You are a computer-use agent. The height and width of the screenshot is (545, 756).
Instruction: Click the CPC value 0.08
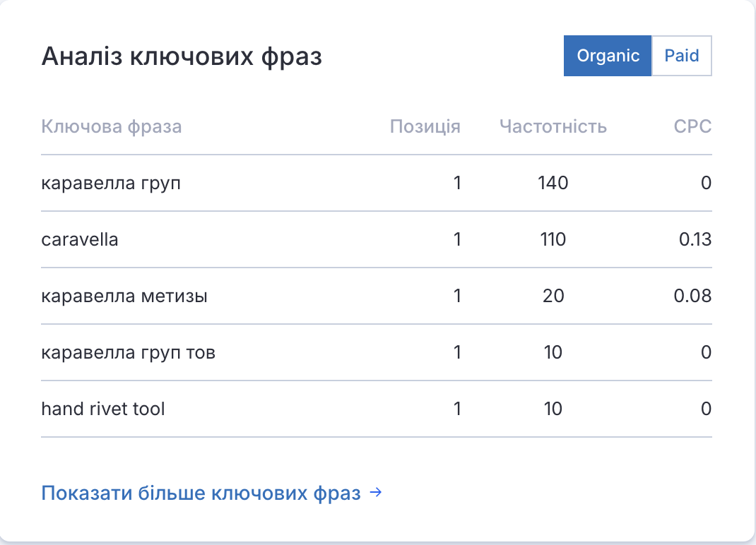[x=692, y=296]
